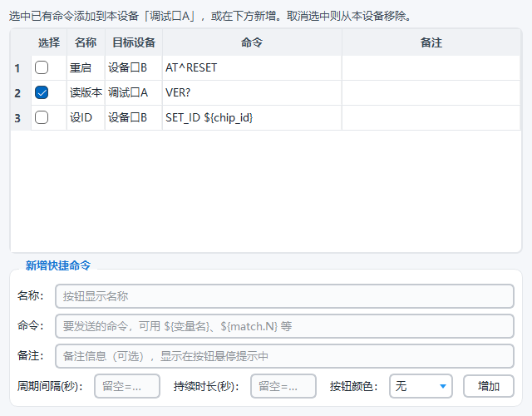Click the 重启 name cell
532x416 pixels.
(x=86, y=67)
